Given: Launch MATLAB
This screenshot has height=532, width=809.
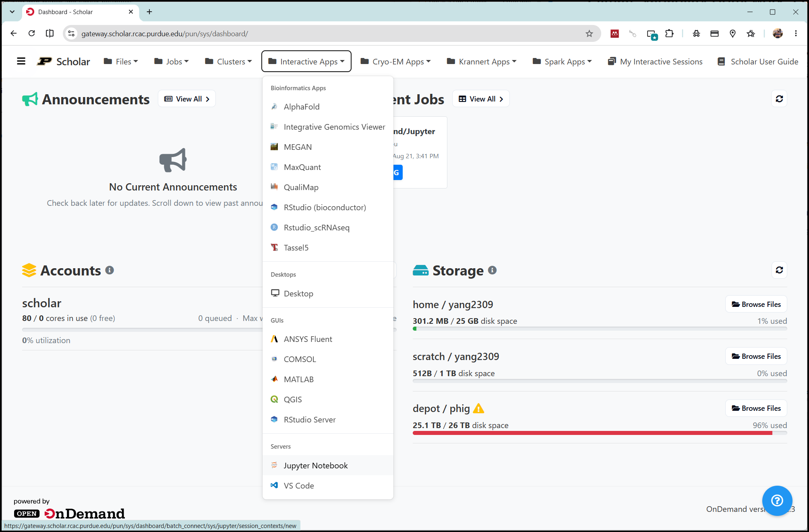Looking at the screenshot, I should (328, 379).
